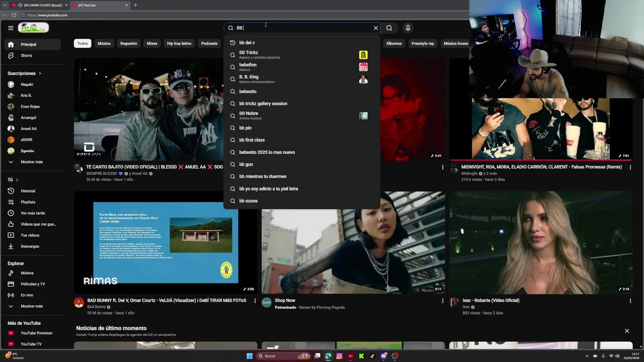Open Shorts in the sidebar
Image resolution: width=644 pixels, height=362 pixels.
(x=32, y=55)
